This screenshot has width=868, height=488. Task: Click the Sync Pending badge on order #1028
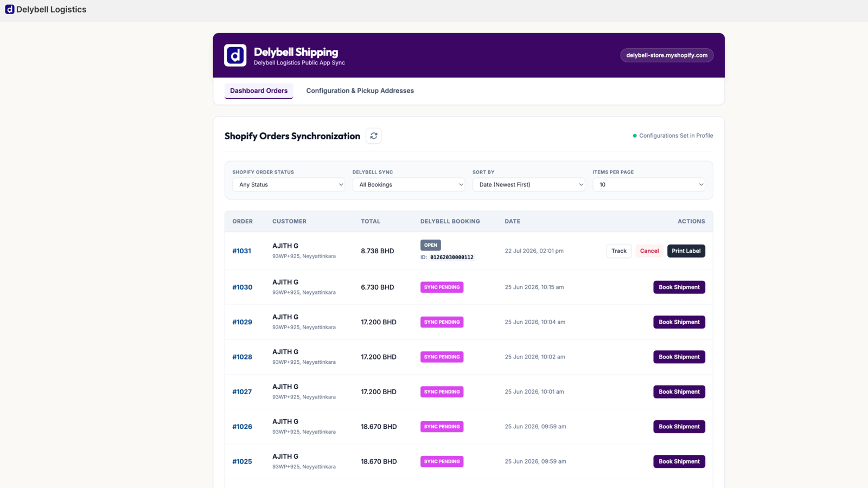(x=442, y=357)
